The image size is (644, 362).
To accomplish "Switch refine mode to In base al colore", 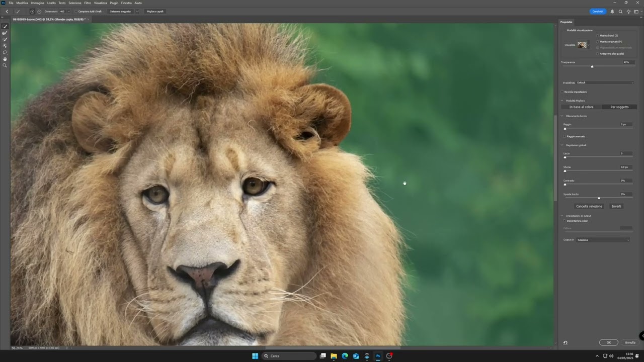I will point(581,107).
